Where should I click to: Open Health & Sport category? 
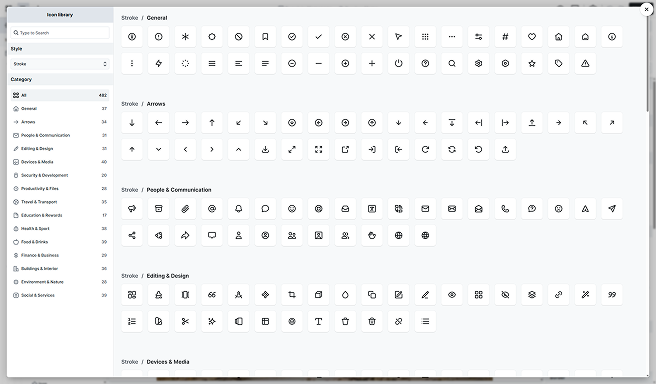pos(60,229)
